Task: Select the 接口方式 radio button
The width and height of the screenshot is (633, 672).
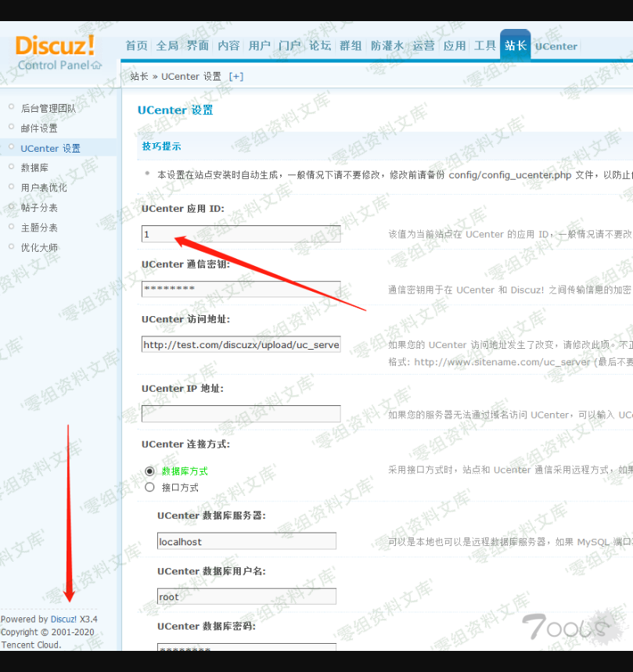Action: click(150, 487)
